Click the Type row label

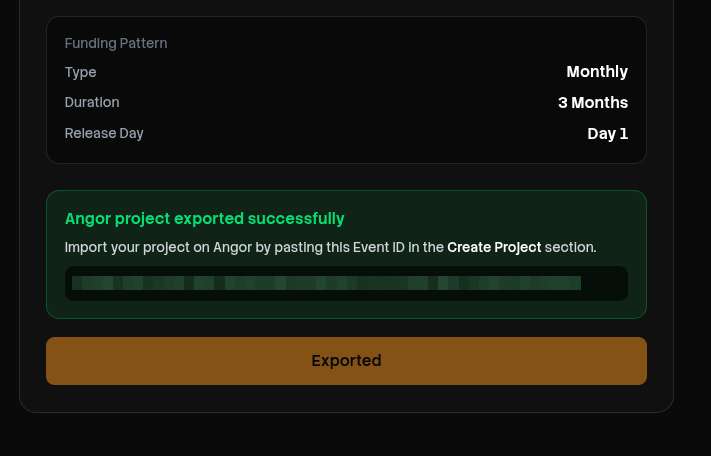pyautogui.click(x=80, y=72)
